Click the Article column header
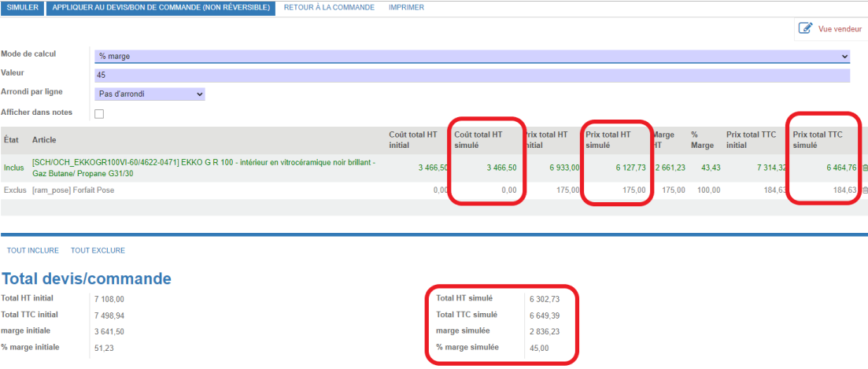Image resolution: width=868 pixels, height=369 pixels. [x=44, y=140]
